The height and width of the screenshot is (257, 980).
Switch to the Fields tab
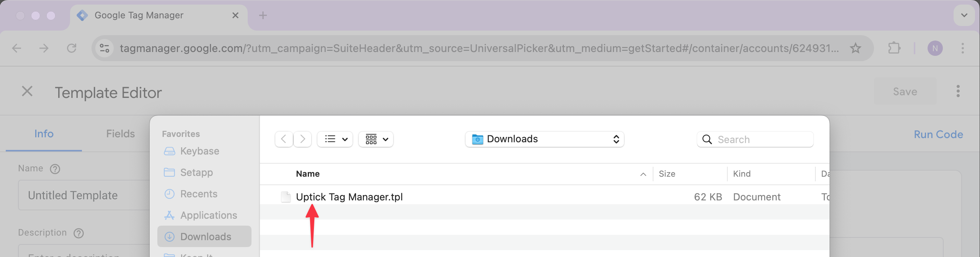coord(120,134)
